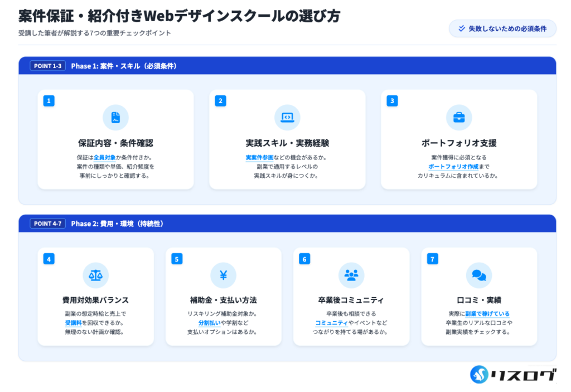The height and width of the screenshot is (392, 571).
Task: Click the リスログ squirrel logo icon
Action: (x=479, y=374)
